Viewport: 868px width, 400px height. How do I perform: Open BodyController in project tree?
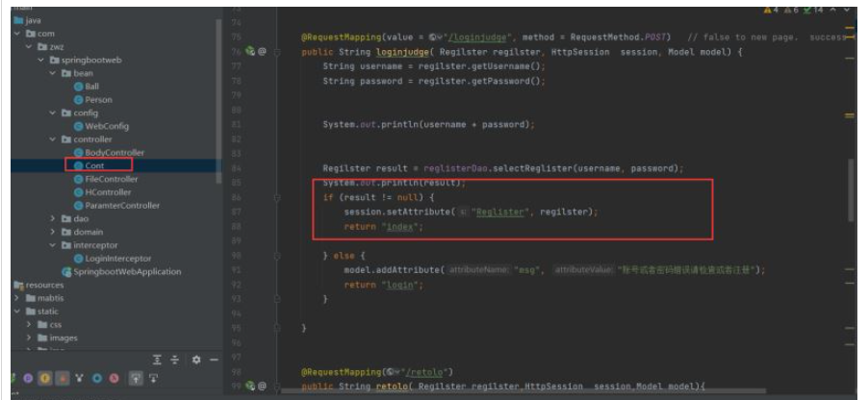tap(109, 153)
